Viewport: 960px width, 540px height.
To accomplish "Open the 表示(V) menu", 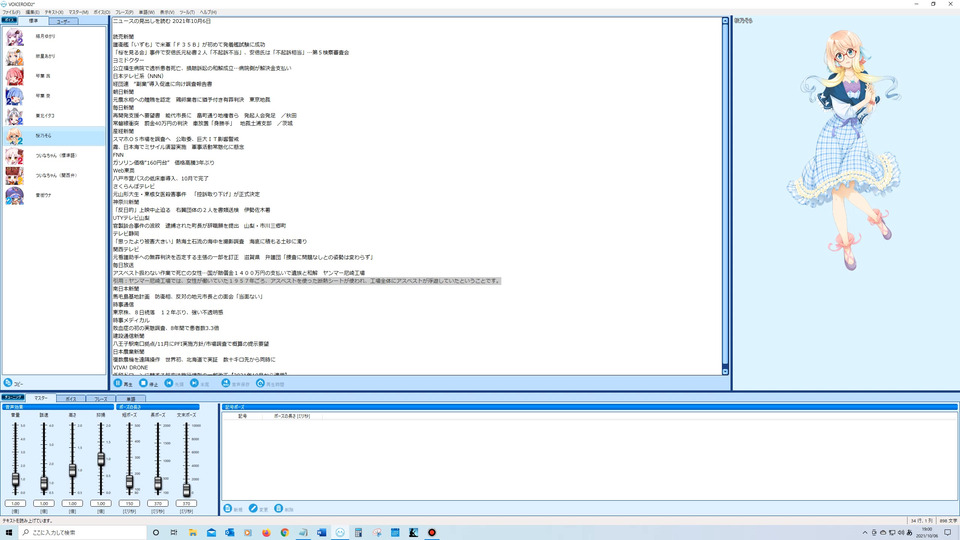I will point(167,12).
